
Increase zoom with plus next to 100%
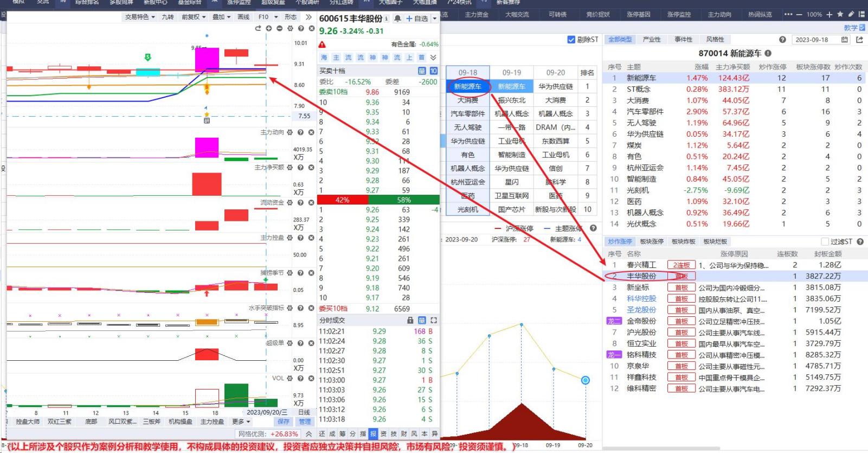pyautogui.click(x=830, y=14)
